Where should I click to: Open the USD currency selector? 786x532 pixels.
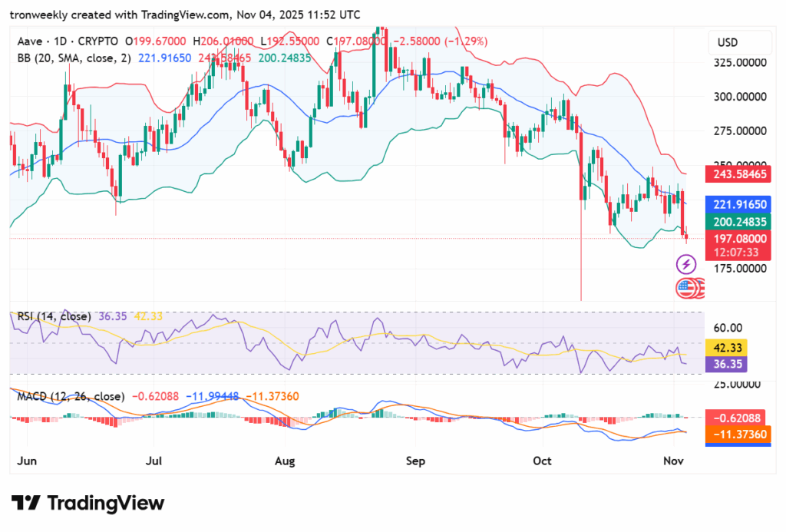[729, 41]
